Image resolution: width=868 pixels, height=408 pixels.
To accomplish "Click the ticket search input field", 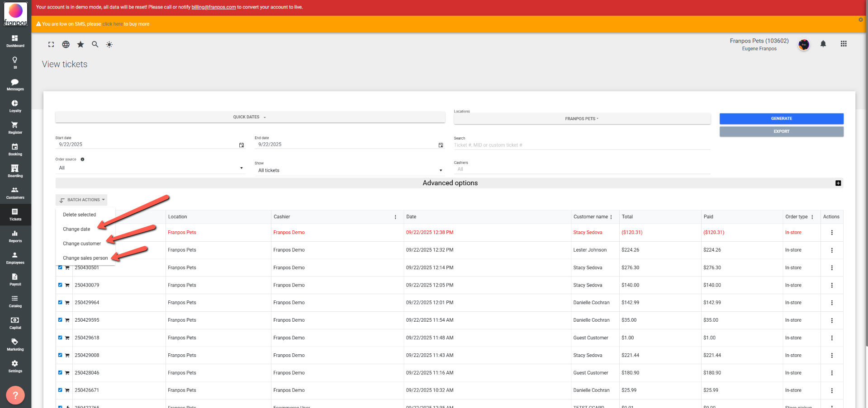I will (581, 145).
